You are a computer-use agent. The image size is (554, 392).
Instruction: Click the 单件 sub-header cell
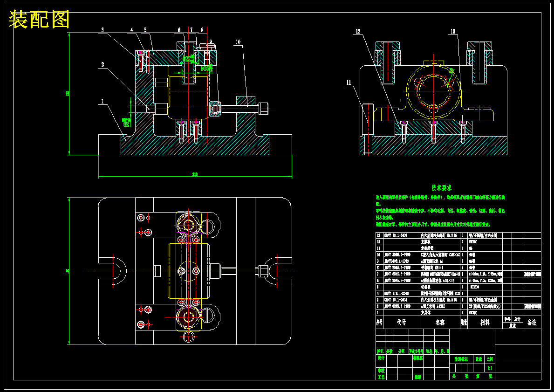coord(507,319)
